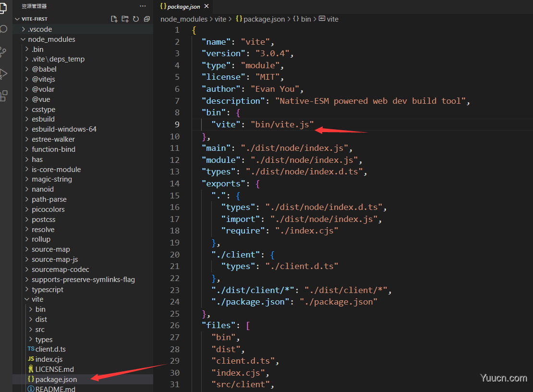
Task: Click the "3.0.4" version value
Action: coord(272,53)
